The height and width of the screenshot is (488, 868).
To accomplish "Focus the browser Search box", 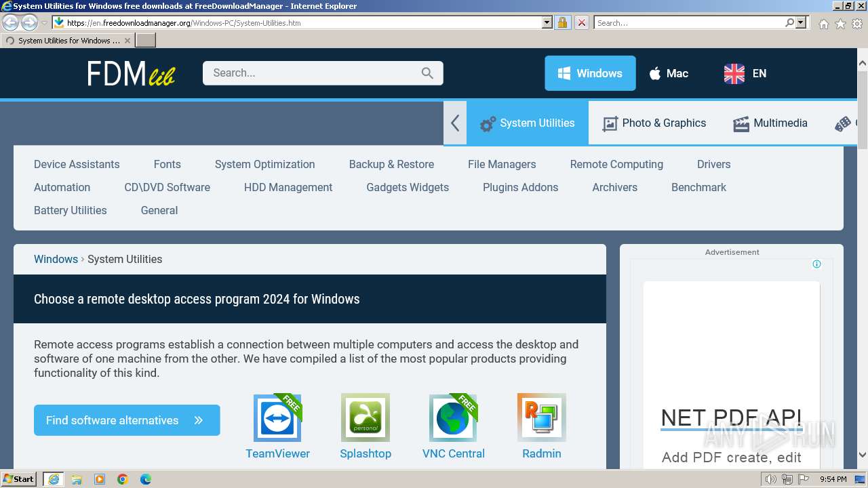I will click(689, 22).
